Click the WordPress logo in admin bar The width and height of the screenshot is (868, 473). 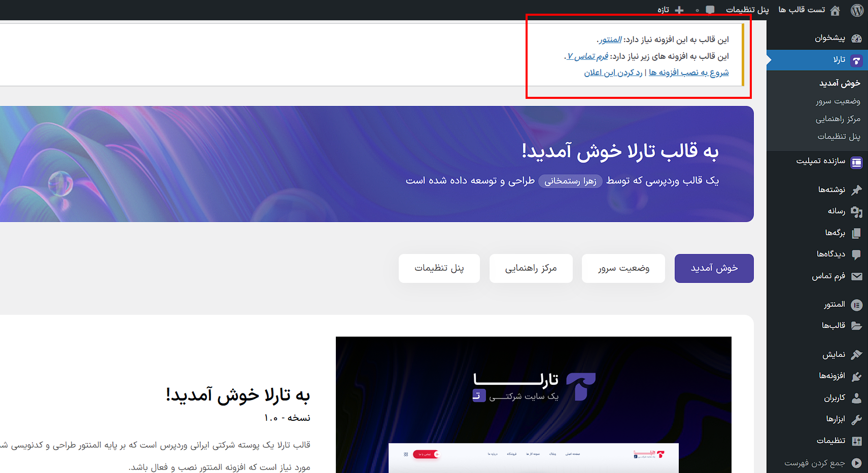pyautogui.click(x=857, y=10)
